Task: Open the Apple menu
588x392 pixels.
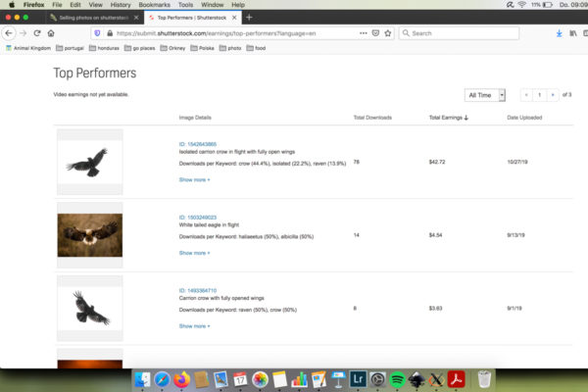Action: pyautogui.click(x=12, y=5)
